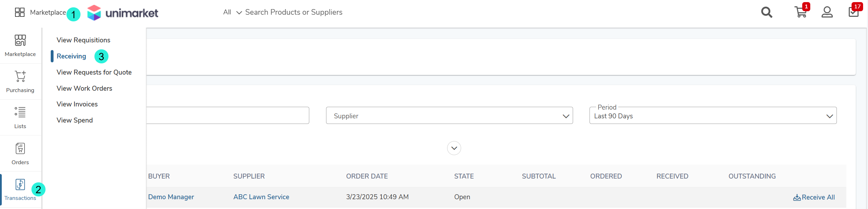
Task: Expand the Supplier dropdown
Action: coord(449,116)
